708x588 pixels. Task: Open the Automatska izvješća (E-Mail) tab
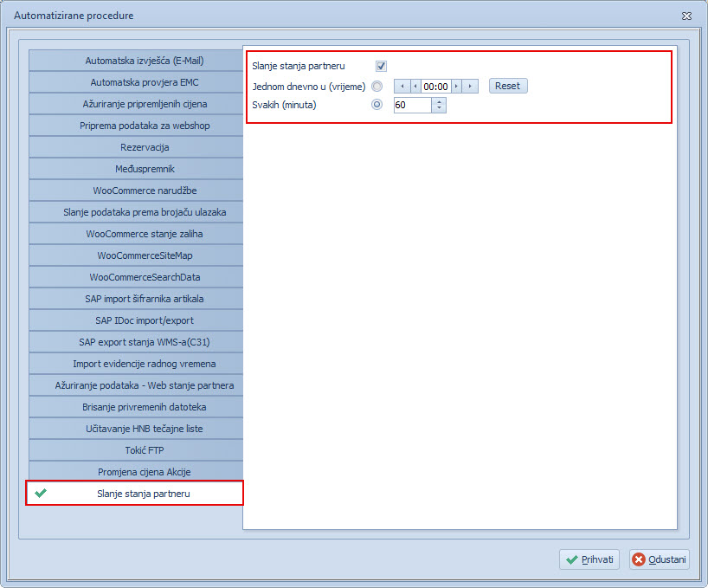(x=137, y=61)
